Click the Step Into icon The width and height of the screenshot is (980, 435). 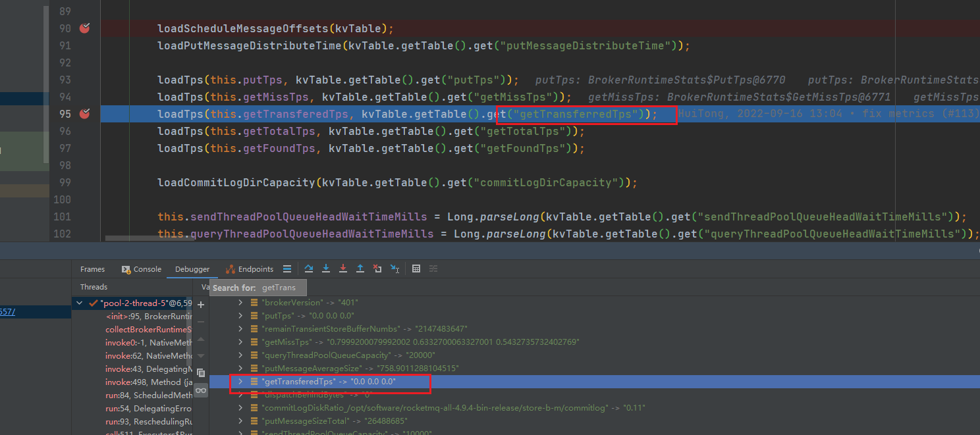click(326, 269)
